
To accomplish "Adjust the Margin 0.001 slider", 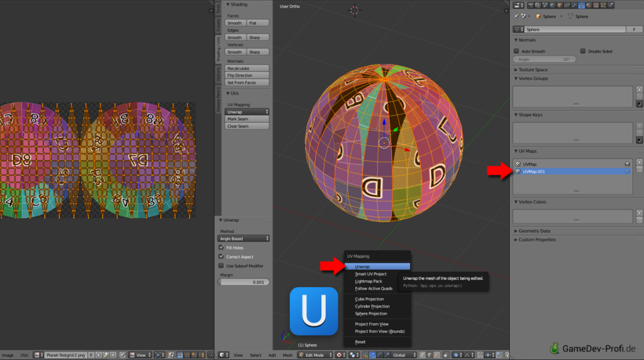I will click(243, 282).
